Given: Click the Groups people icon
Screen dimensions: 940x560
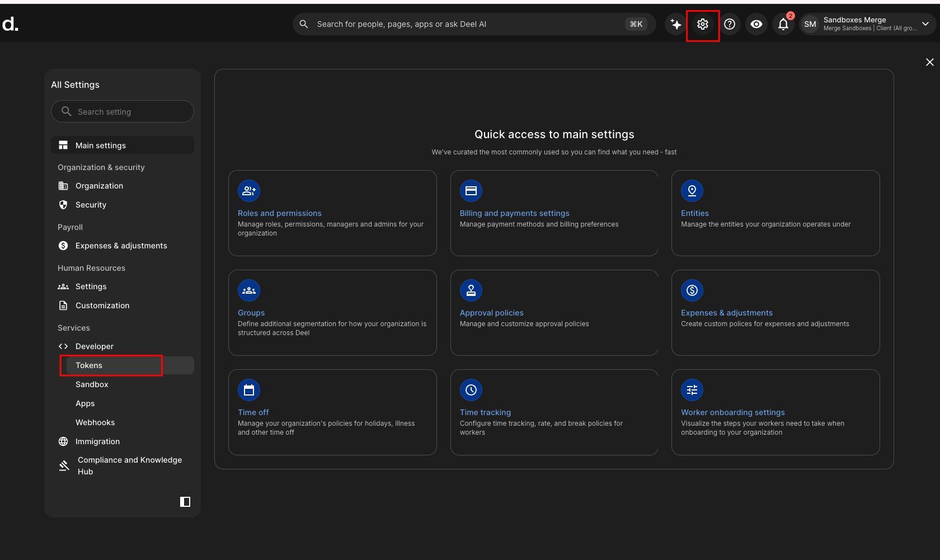Looking at the screenshot, I should [249, 290].
